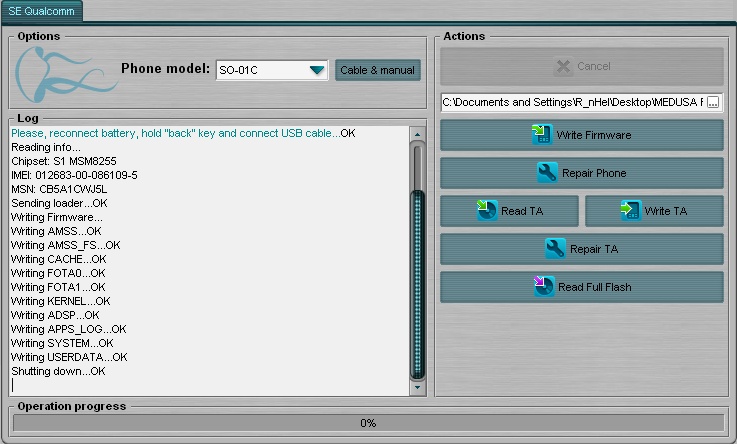Click the Write TA phone icon
The width and height of the screenshot is (737, 447).
630,210
